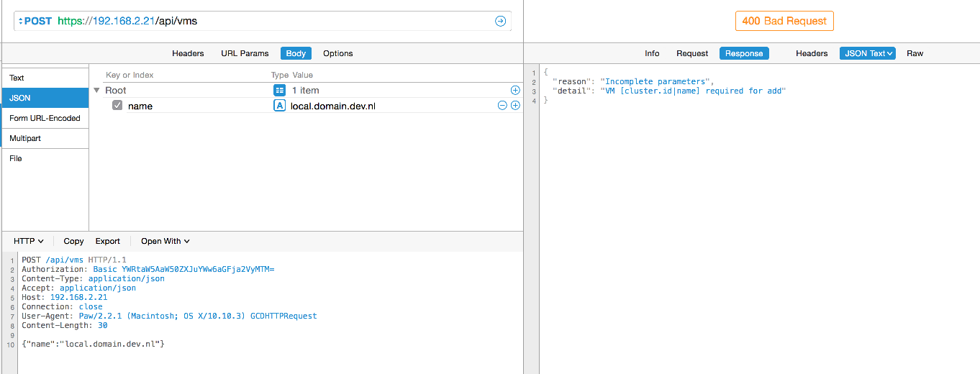Add a child item to Root
This screenshot has height=374, width=980.
point(515,90)
